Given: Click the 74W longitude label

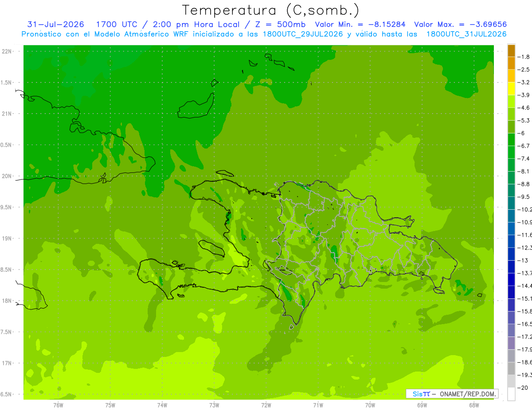Looking at the screenshot, I should [162, 405].
